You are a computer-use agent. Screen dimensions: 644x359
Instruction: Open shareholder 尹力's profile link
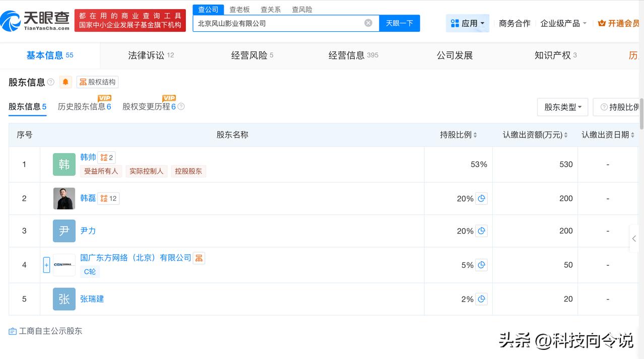point(88,231)
